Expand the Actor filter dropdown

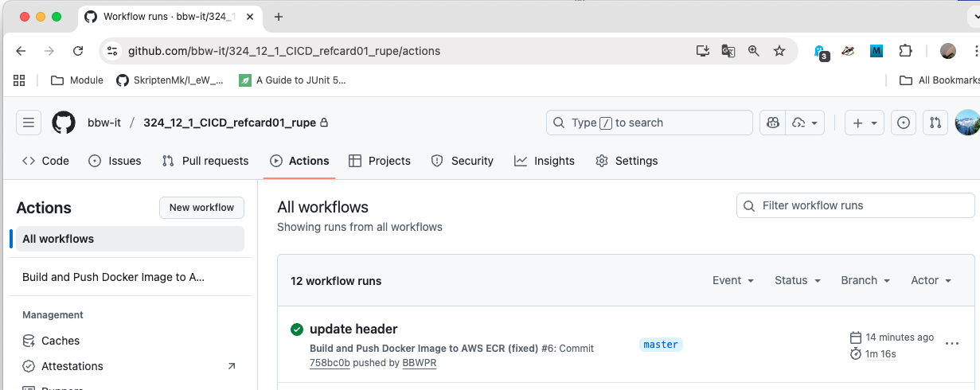(931, 280)
